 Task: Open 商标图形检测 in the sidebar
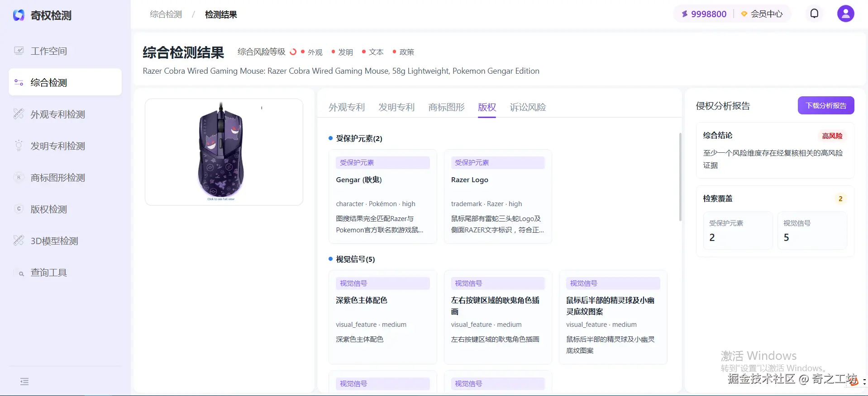point(65,177)
